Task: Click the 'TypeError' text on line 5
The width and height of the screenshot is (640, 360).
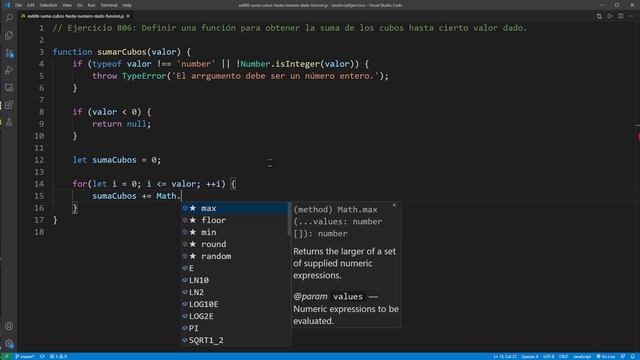Action: 144,76
